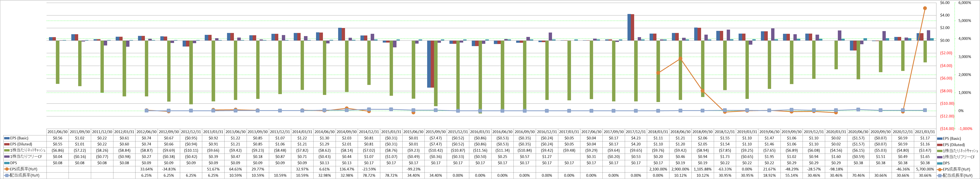The image size is (980, 179).
Task: Select the 2021/03/31 date column header
Action: tap(925, 132)
